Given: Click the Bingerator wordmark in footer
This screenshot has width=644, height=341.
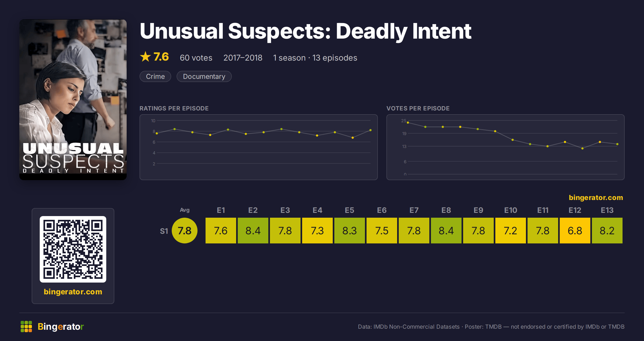Looking at the screenshot, I should click(61, 327).
